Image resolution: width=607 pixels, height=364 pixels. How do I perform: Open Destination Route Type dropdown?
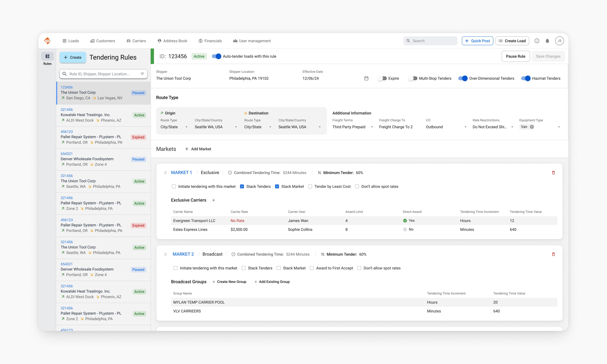click(x=258, y=127)
